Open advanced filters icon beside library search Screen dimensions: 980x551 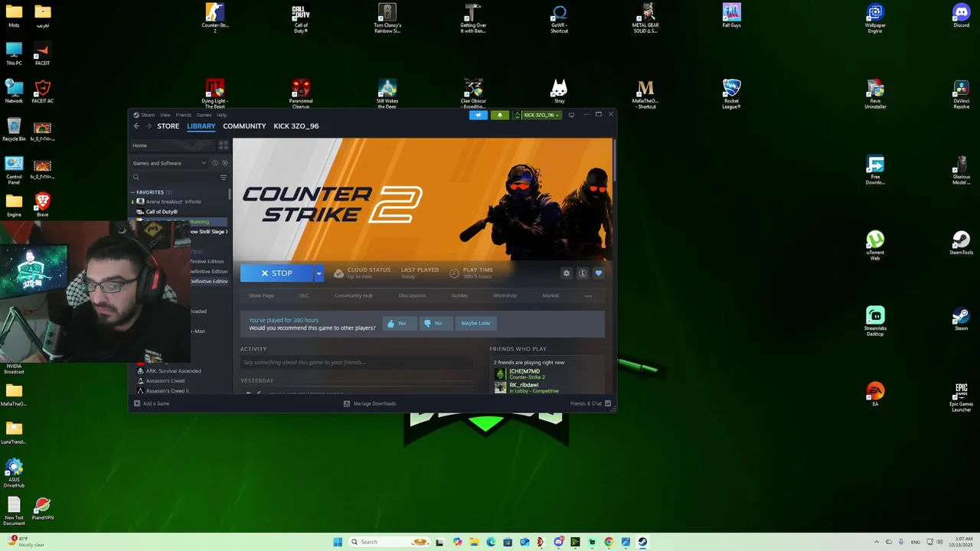[224, 178]
